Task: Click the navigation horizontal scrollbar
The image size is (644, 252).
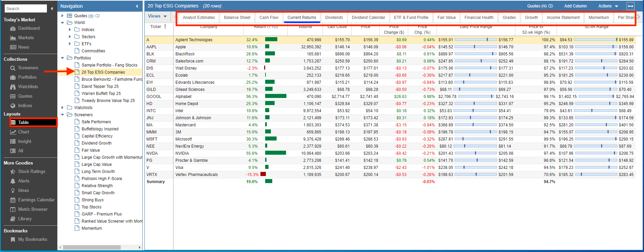Action: 92,248
